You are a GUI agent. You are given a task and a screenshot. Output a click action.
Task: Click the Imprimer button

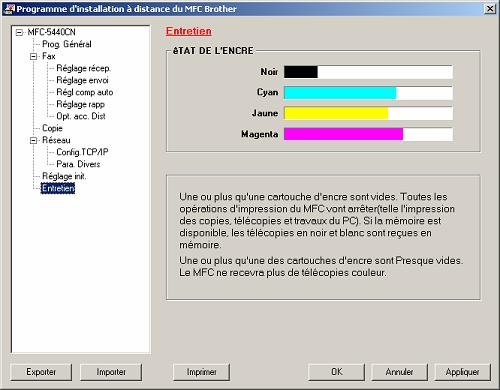coord(201,372)
